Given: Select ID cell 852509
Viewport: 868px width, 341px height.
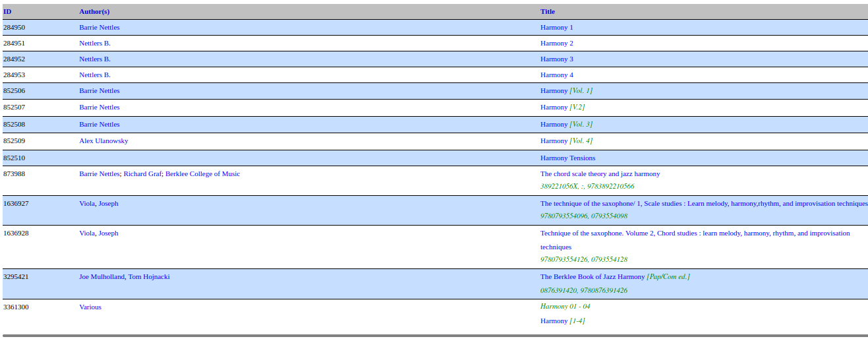Looking at the screenshot, I should tap(14, 140).
